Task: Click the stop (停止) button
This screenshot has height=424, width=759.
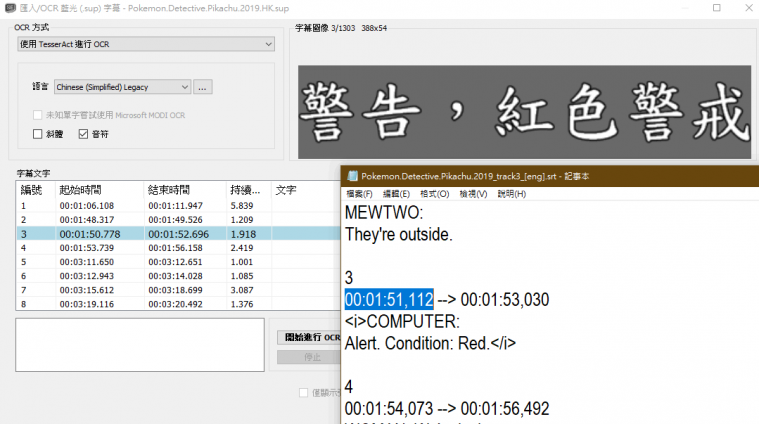Action: [309, 357]
